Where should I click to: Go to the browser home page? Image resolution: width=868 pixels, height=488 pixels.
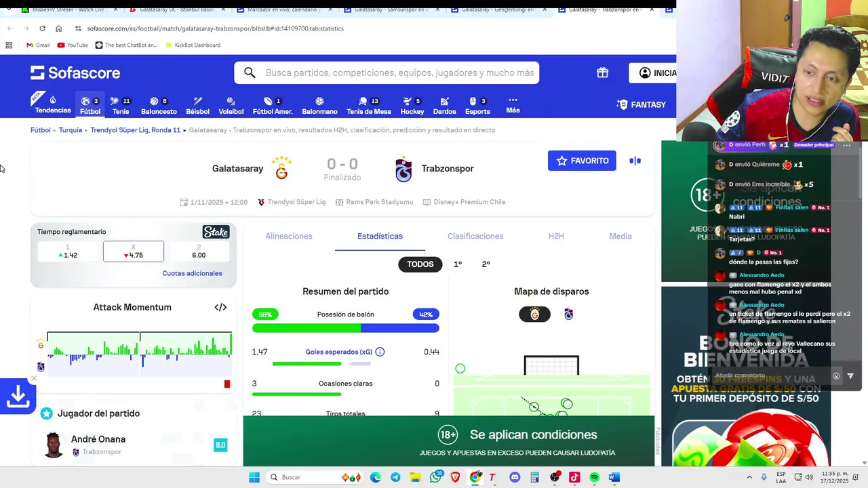(58, 28)
